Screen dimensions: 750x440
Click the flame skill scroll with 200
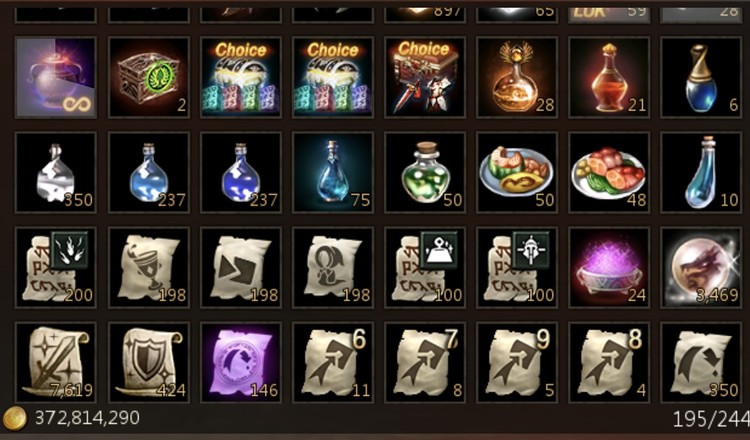coord(55,267)
